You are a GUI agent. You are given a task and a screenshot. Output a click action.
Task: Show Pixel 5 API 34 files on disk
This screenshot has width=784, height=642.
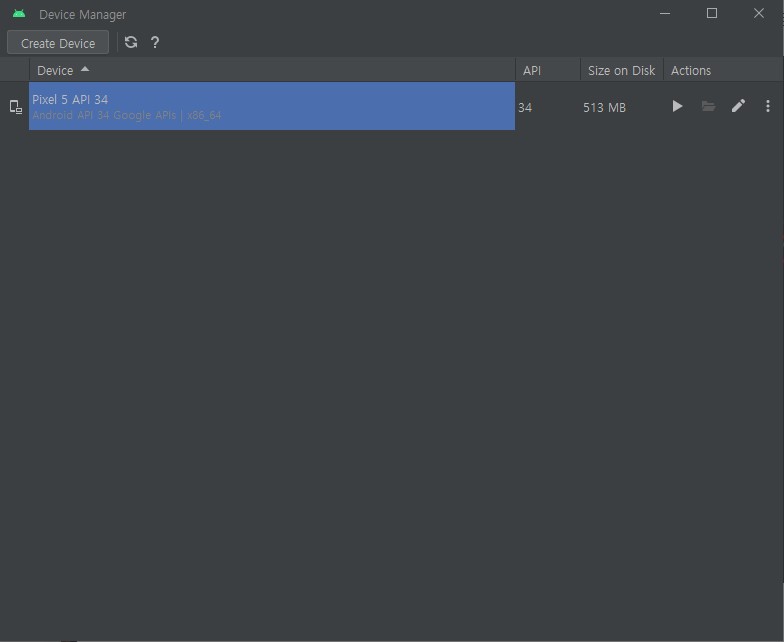click(x=708, y=106)
